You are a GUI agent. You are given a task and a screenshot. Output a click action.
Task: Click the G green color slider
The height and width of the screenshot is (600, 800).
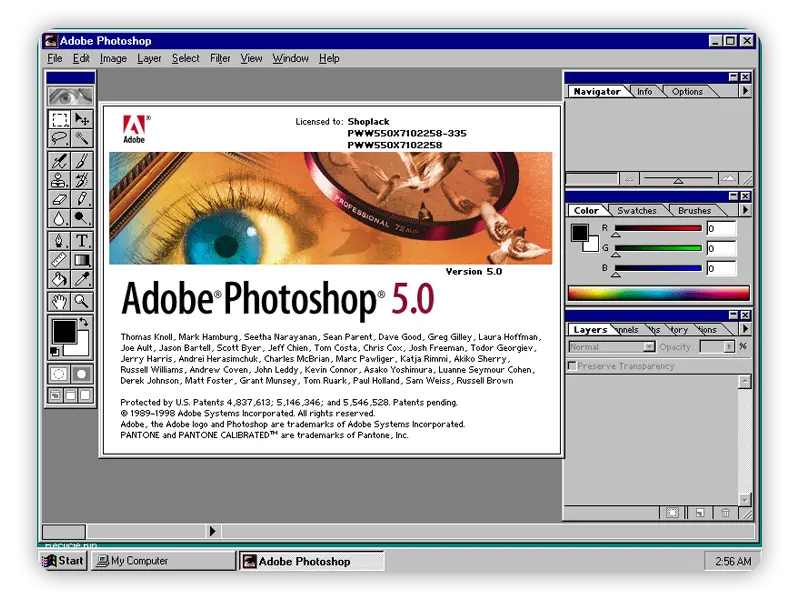pos(658,249)
